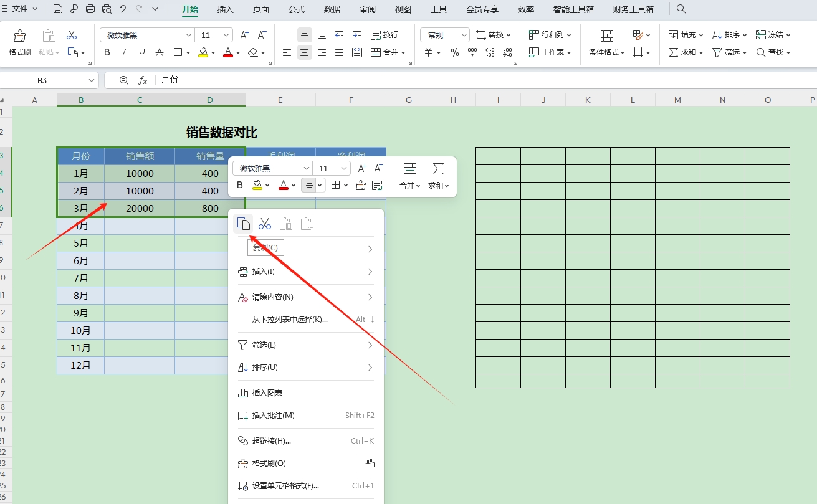Click the increase indent icon in the ribbon
This screenshot has height=504, width=817.
[x=356, y=35]
